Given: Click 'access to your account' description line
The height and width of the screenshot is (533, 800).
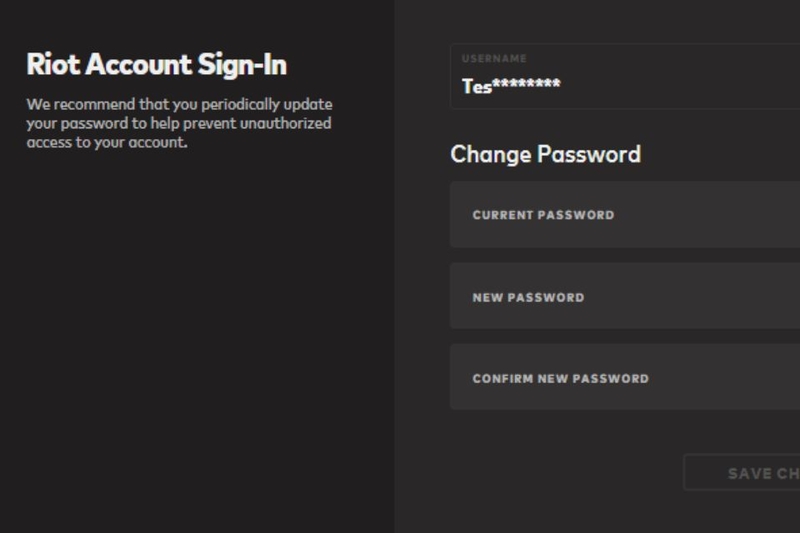Looking at the screenshot, I should [106, 142].
